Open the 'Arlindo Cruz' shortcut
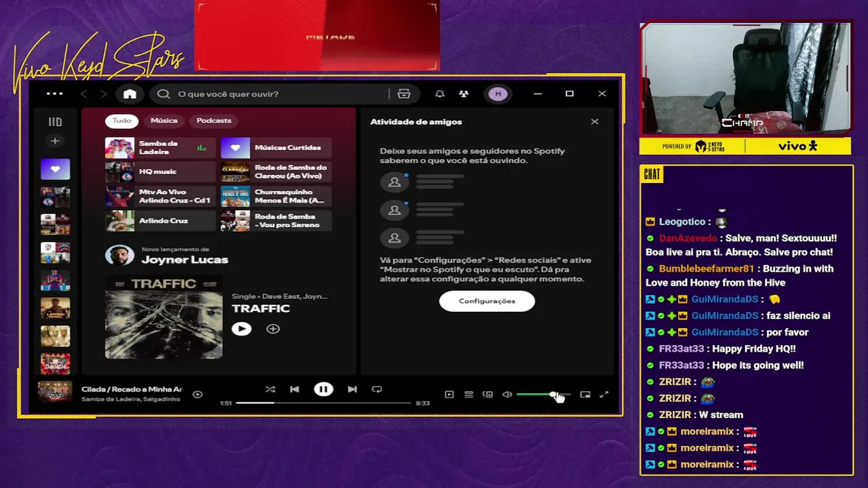The height and width of the screenshot is (488, 868). pos(160,221)
